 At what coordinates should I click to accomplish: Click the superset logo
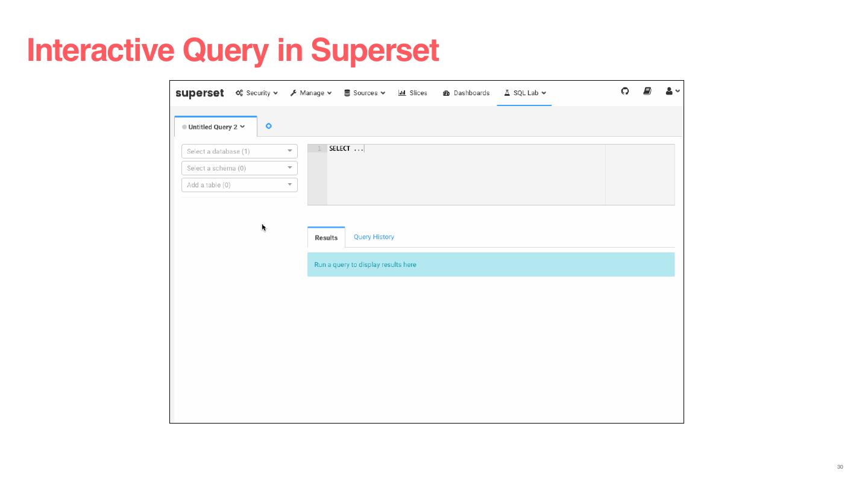click(200, 93)
